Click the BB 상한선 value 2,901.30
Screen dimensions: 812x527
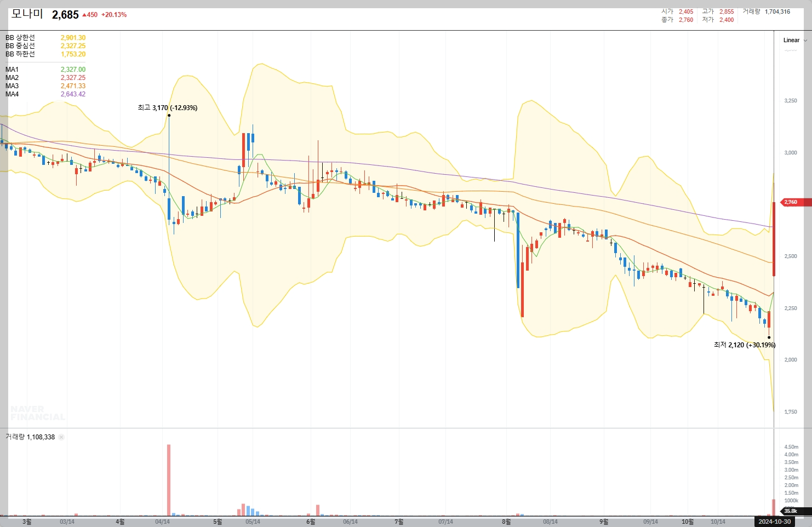click(73, 38)
